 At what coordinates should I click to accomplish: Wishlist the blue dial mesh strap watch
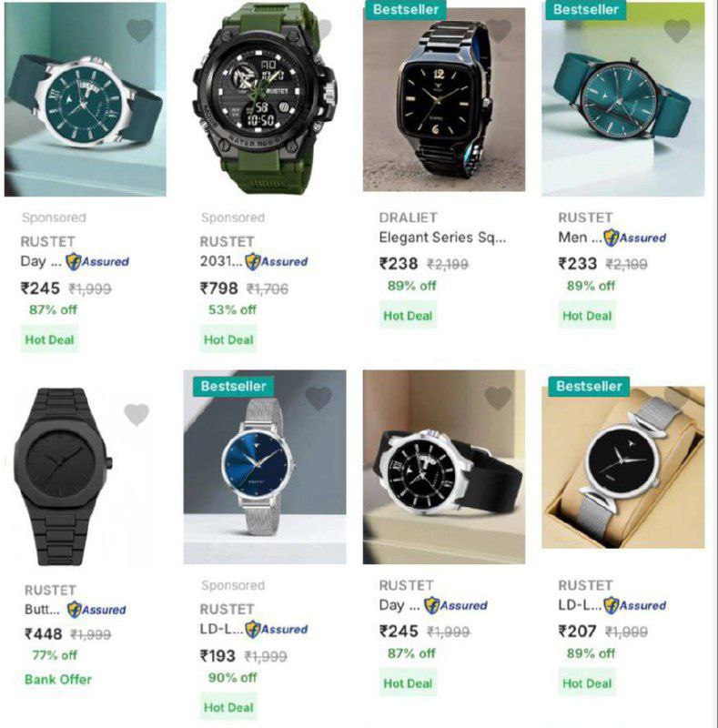coord(319,399)
